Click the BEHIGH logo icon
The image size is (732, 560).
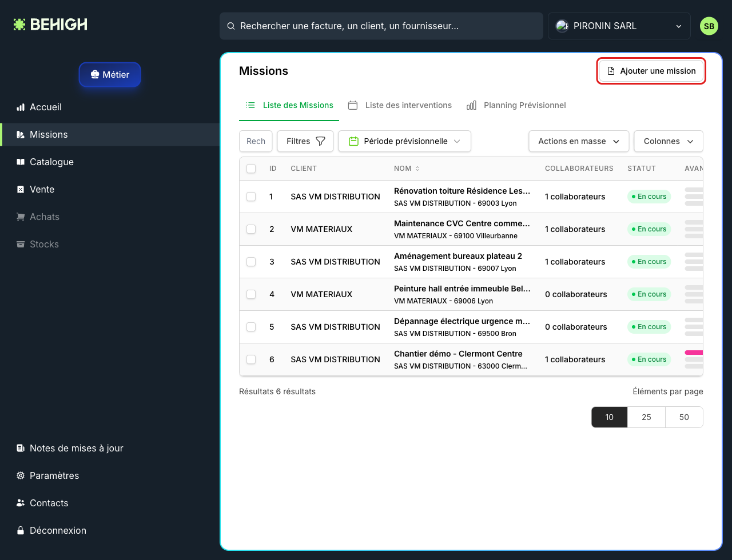[19, 25]
